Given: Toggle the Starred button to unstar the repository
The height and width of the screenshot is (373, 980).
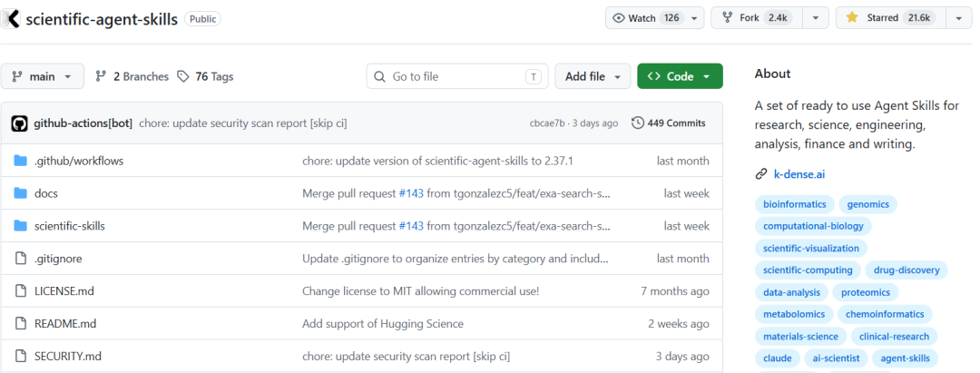Looking at the screenshot, I should pos(891,18).
